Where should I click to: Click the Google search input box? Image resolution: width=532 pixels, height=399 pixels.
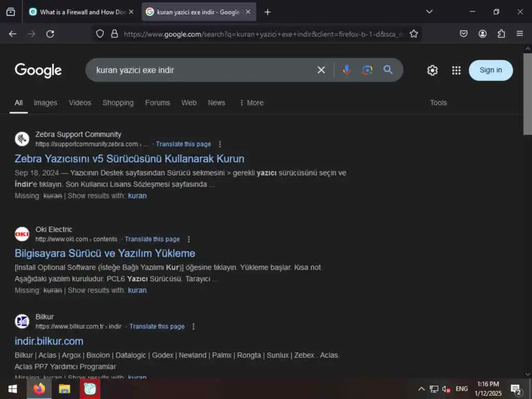[204, 70]
